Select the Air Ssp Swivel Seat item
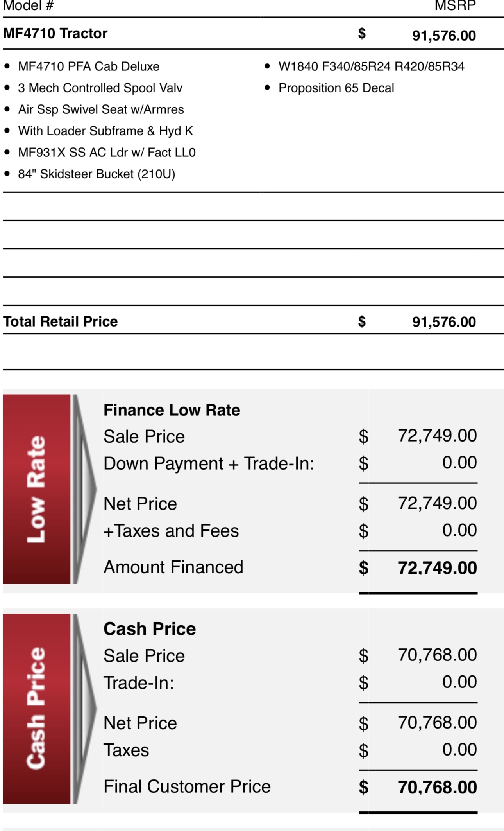This screenshot has width=504, height=831. pos(101,109)
